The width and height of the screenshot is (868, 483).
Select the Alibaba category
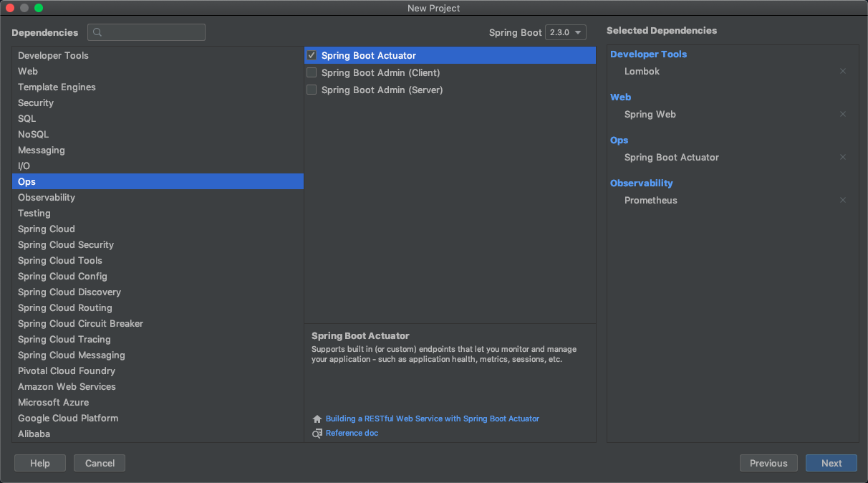pos(158,434)
